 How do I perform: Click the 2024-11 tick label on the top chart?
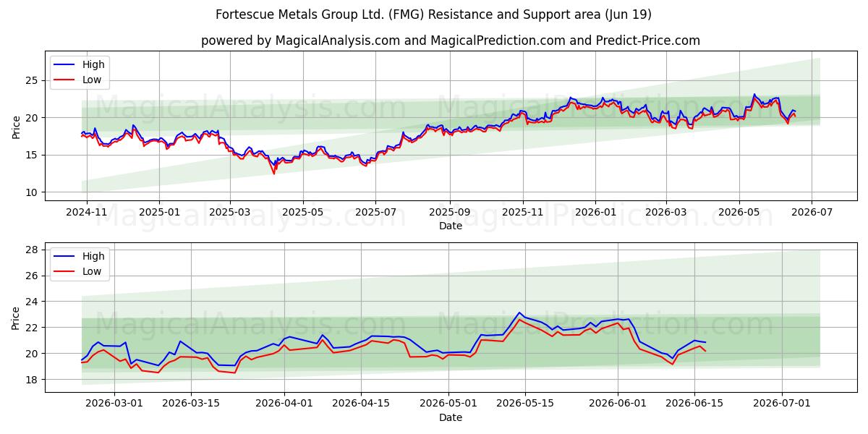pos(87,212)
